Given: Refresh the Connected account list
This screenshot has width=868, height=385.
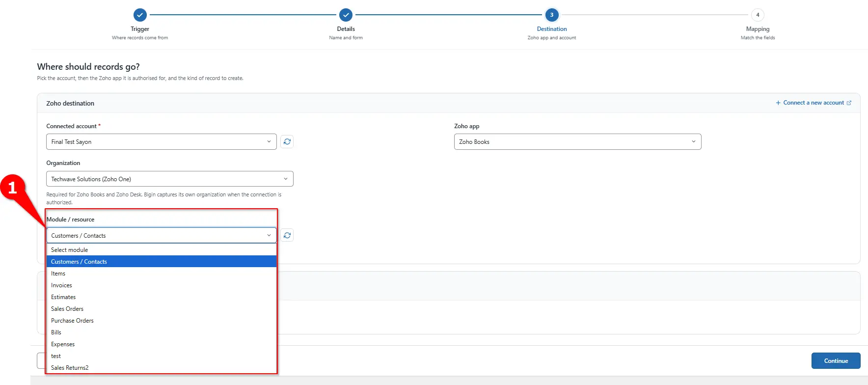Looking at the screenshot, I should tap(287, 142).
